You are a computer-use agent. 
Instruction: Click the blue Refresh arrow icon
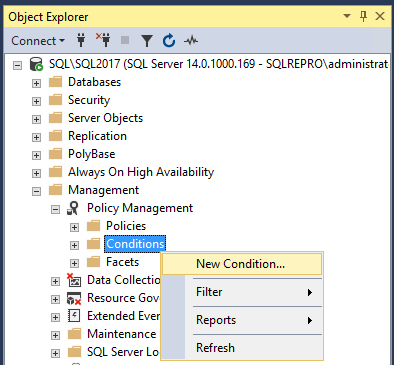click(x=169, y=41)
